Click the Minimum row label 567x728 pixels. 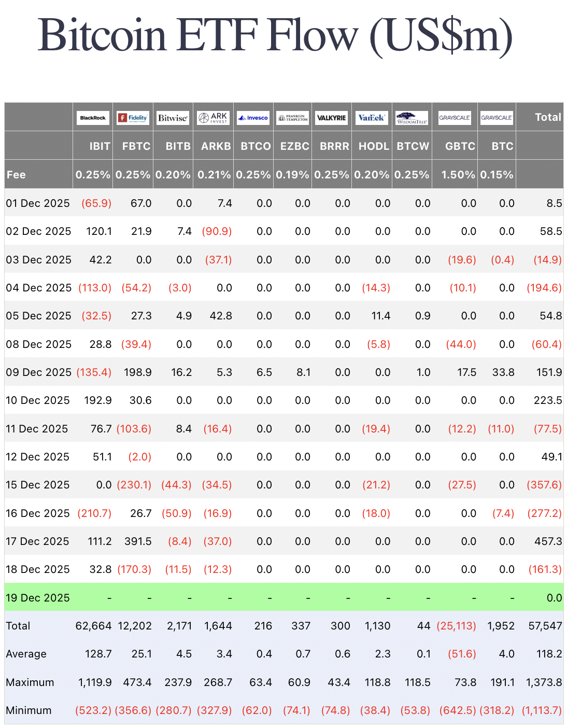pyautogui.click(x=29, y=710)
